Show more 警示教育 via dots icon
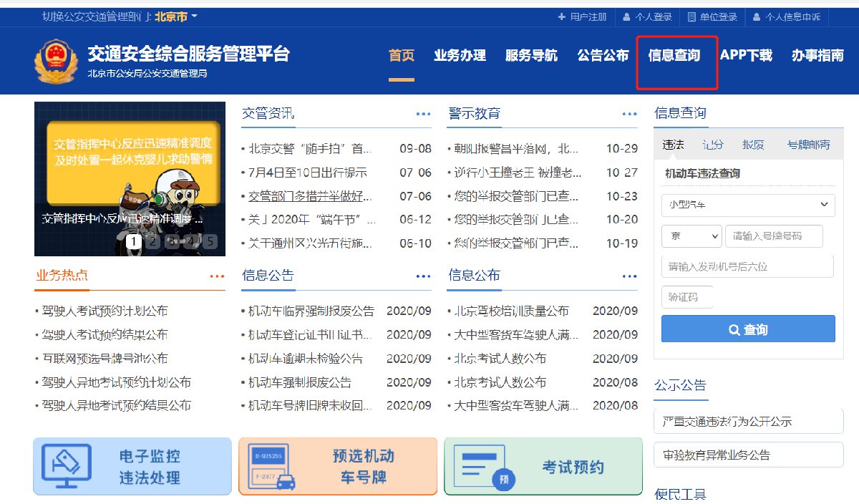 coord(629,114)
